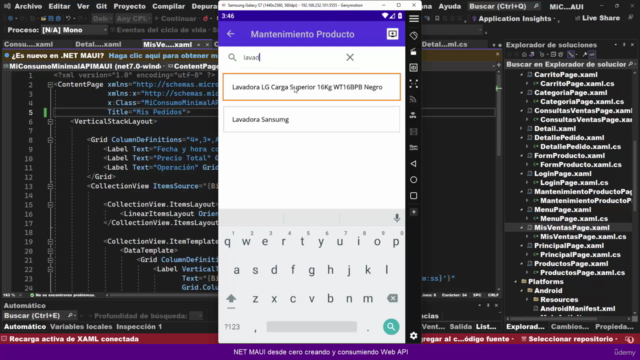Viewport: 640px width, 360px height.
Task: Open the Editar menu
Action: pyautogui.click(x=59, y=6)
